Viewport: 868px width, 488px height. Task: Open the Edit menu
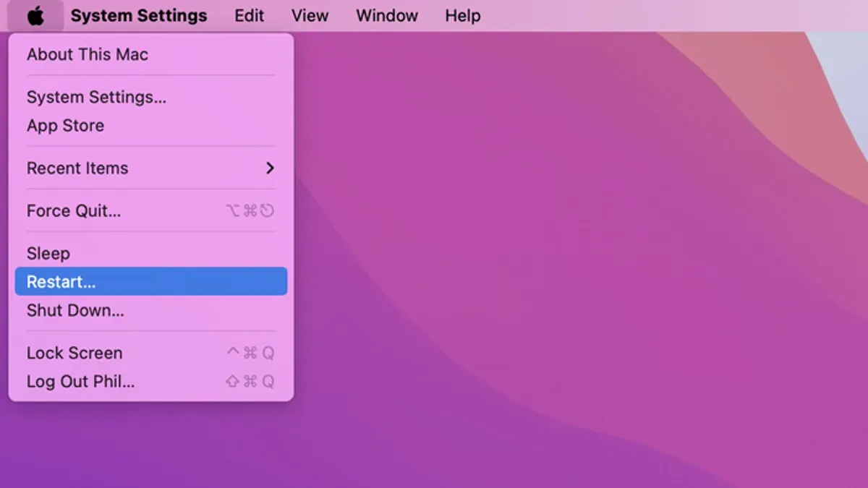(250, 16)
